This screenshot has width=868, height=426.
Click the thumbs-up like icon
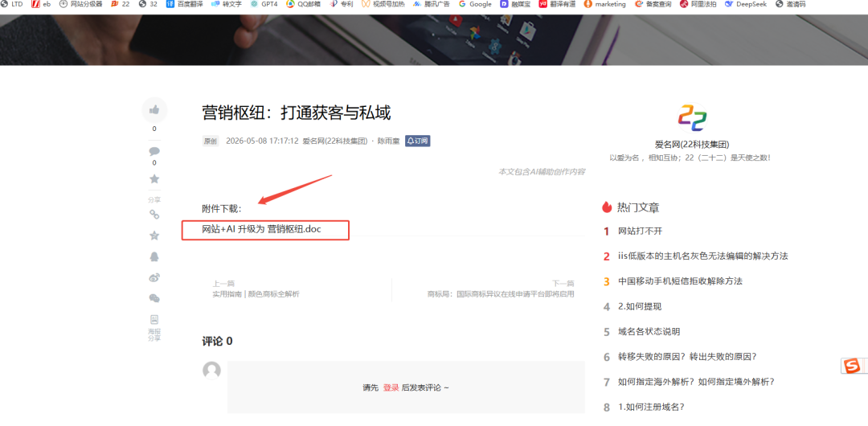pyautogui.click(x=154, y=109)
